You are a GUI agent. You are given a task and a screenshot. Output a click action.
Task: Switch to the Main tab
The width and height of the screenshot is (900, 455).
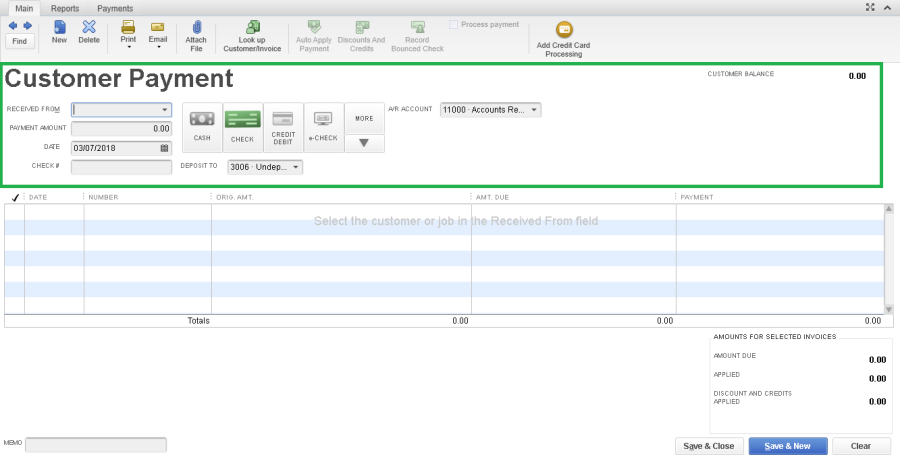tap(24, 8)
